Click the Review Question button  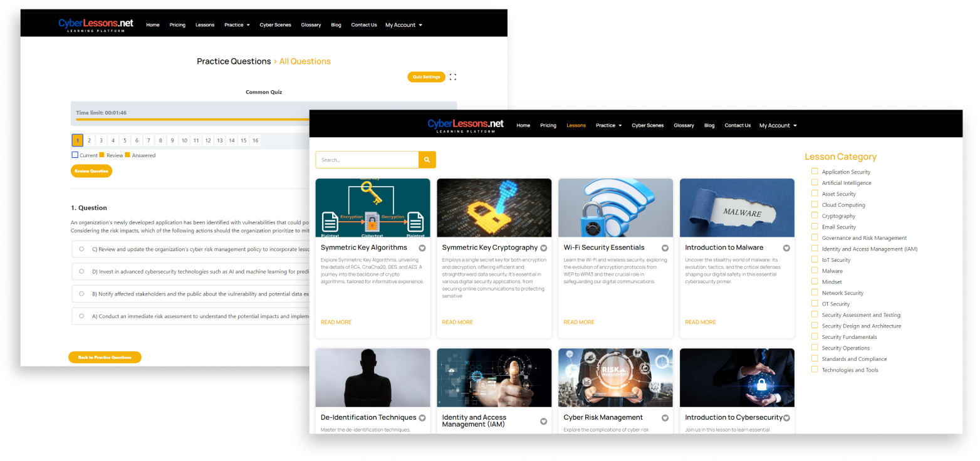pos(91,171)
